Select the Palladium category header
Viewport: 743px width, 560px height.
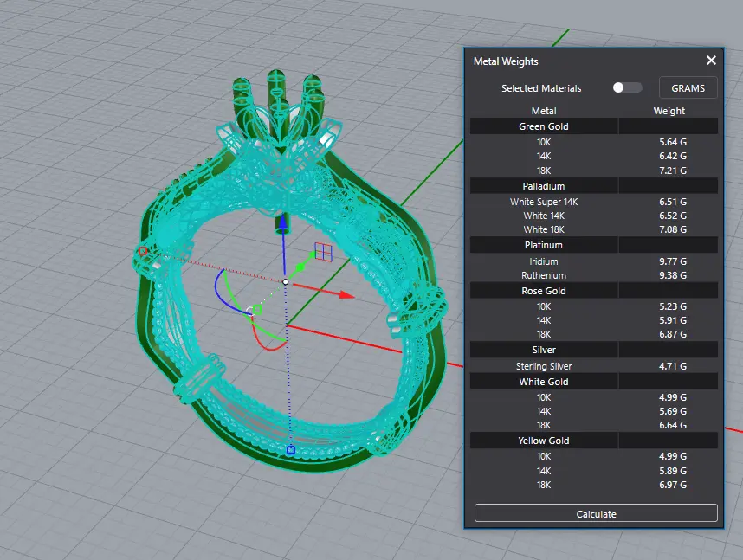click(x=545, y=186)
